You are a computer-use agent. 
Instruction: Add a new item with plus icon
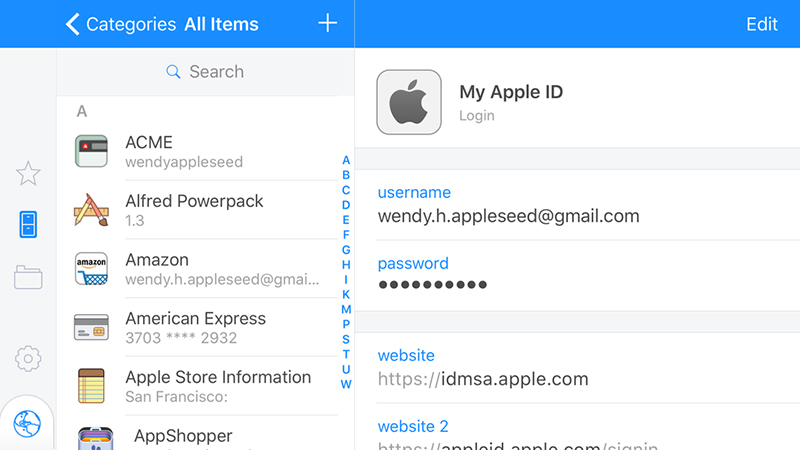(x=328, y=23)
